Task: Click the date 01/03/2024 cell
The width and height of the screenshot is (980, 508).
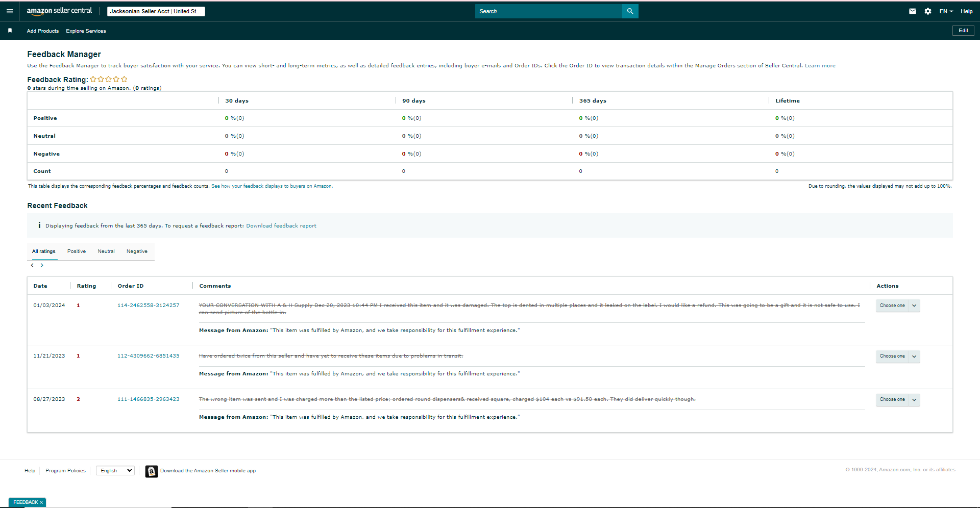Action: [49, 306]
